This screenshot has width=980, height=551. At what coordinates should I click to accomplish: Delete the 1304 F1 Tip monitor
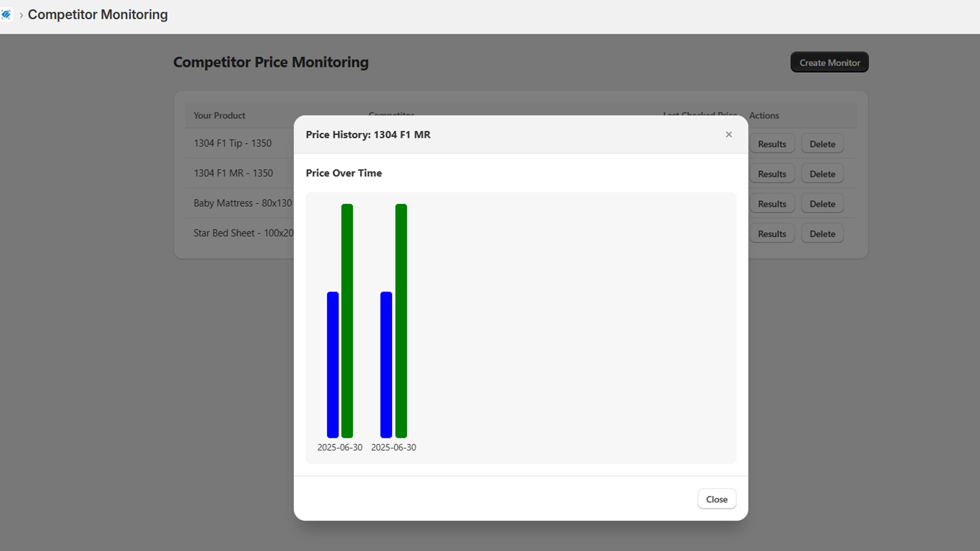pyautogui.click(x=822, y=143)
